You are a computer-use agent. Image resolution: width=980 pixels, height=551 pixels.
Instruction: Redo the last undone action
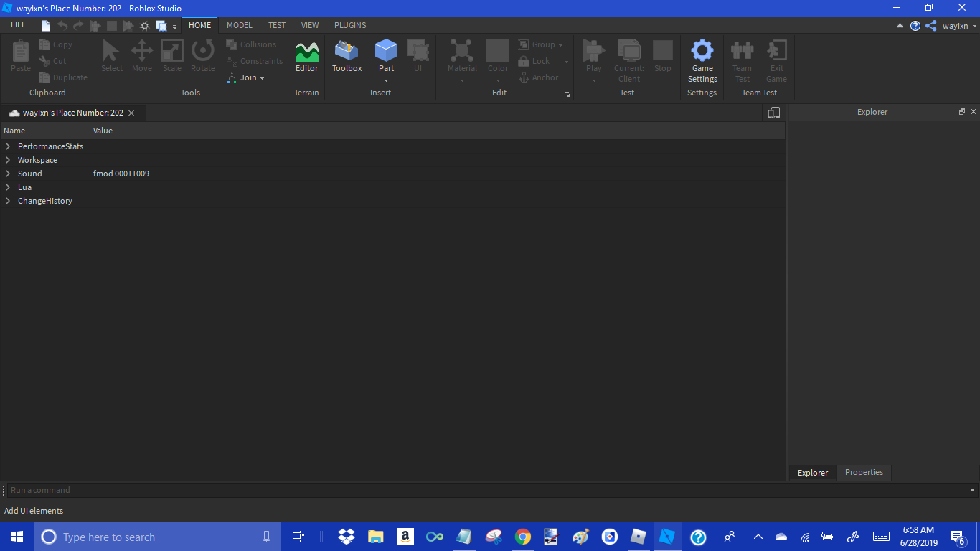coord(78,26)
